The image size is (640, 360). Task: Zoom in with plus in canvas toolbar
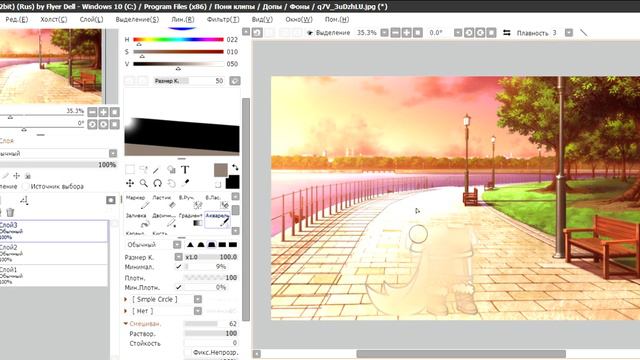(407, 33)
